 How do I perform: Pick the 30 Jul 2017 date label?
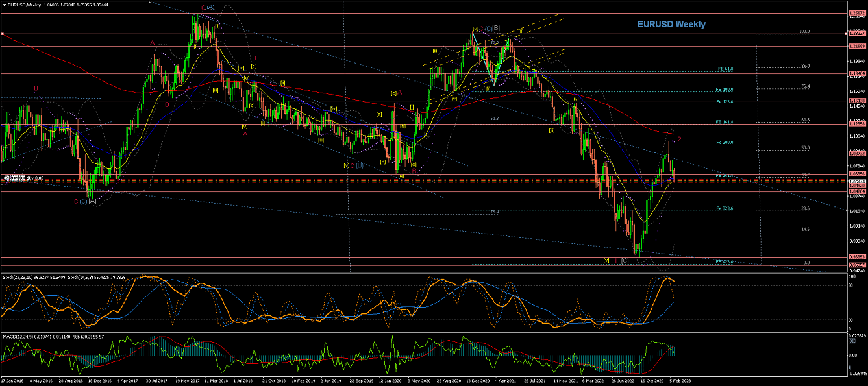(x=158, y=382)
